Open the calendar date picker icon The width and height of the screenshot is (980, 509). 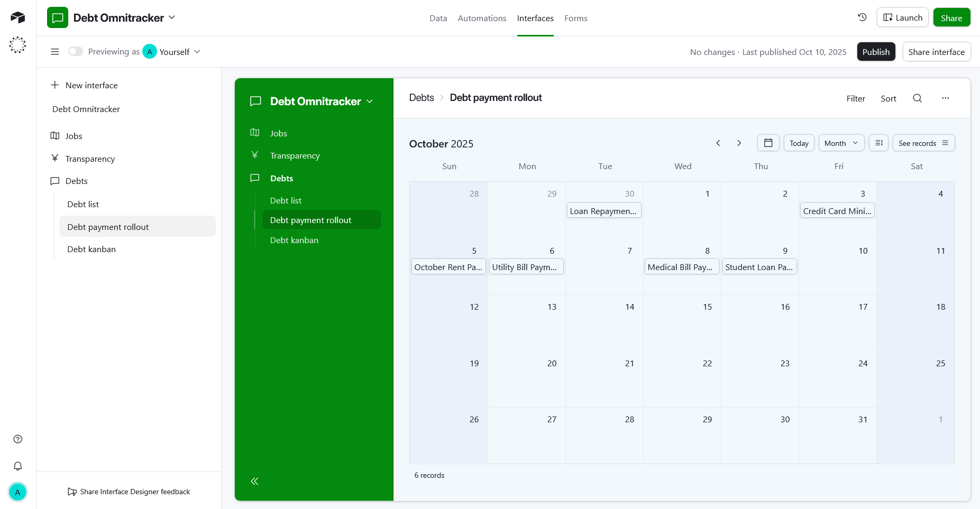(768, 143)
